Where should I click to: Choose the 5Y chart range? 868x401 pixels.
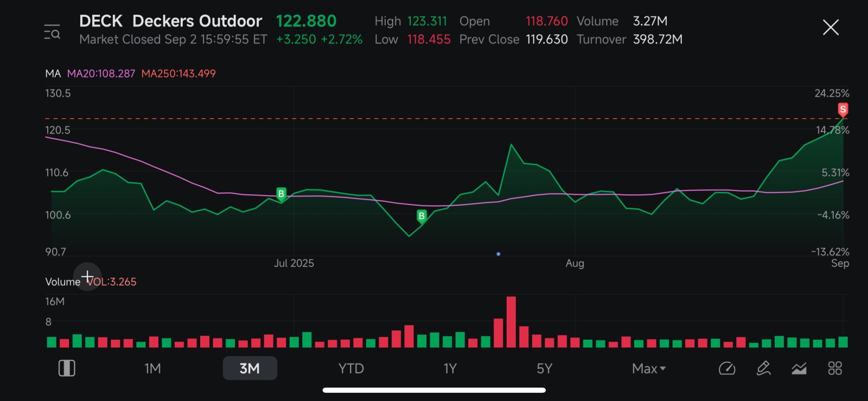click(544, 368)
